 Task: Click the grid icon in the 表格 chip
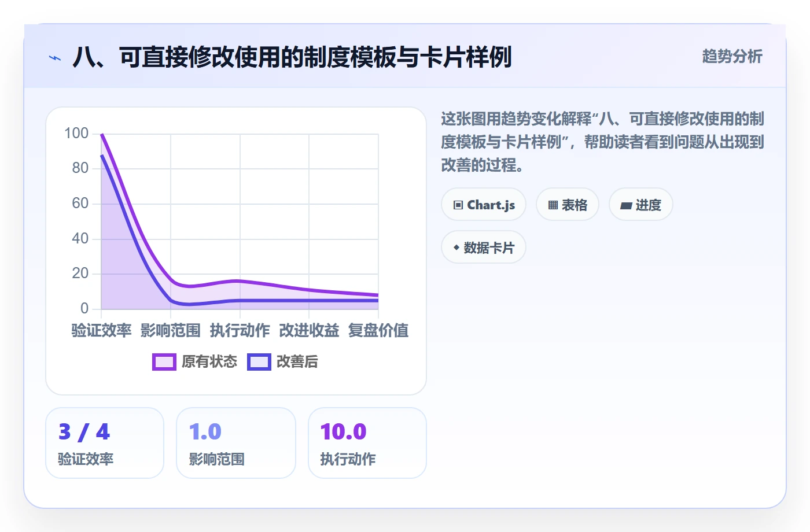point(553,205)
